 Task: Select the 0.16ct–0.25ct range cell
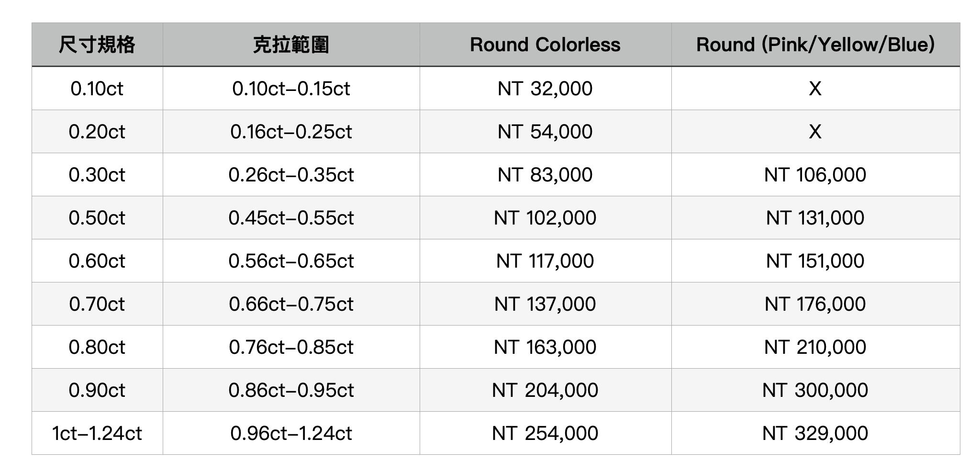291,132
